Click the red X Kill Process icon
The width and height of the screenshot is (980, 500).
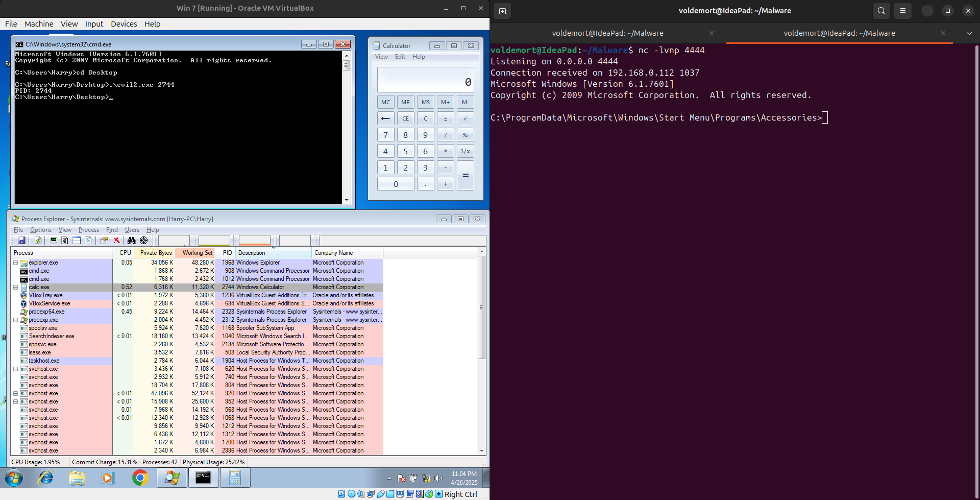pyautogui.click(x=116, y=241)
